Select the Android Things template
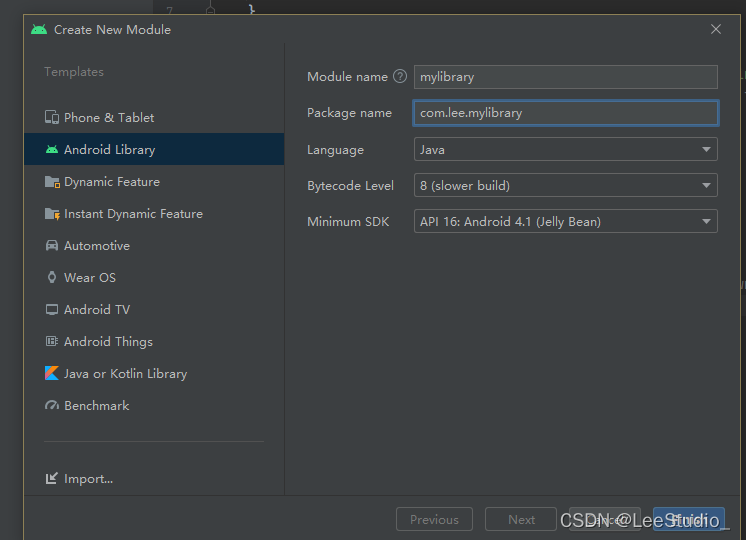Image resolution: width=746 pixels, height=540 pixels. pos(154,342)
